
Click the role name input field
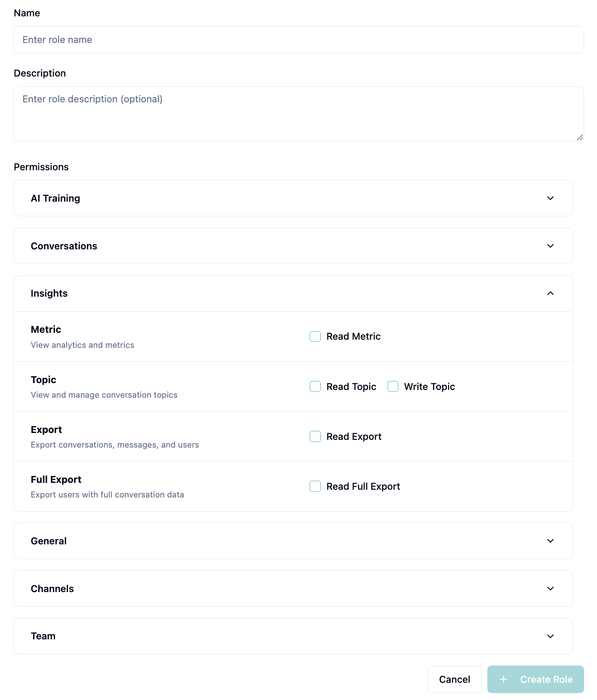[x=298, y=40]
